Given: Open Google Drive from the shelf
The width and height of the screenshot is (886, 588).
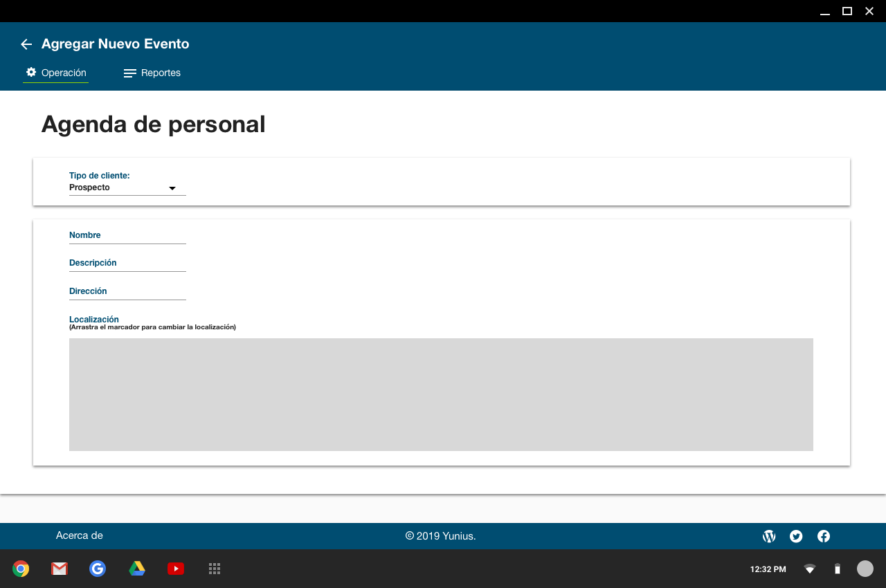Looking at the screenshot, I should pos(137,569).
